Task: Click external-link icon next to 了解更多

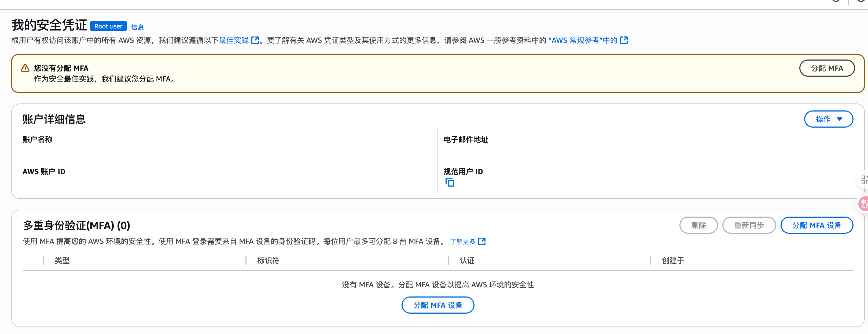Action: (482, 242)
